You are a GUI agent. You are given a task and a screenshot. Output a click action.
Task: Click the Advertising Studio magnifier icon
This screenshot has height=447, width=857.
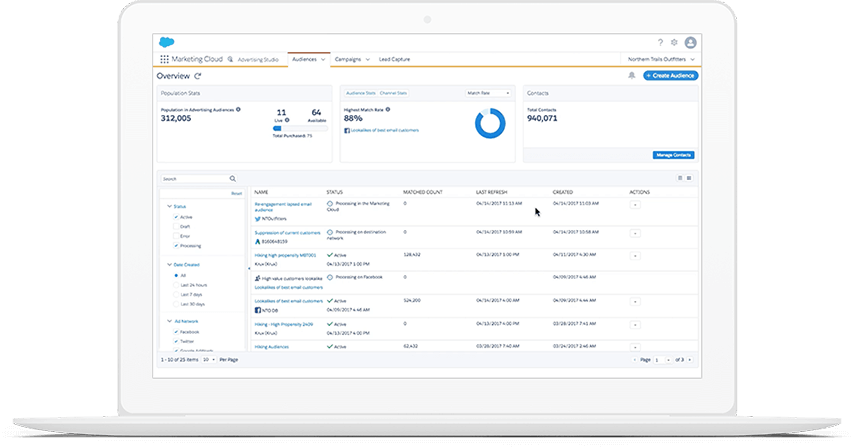tap(230, 59)
